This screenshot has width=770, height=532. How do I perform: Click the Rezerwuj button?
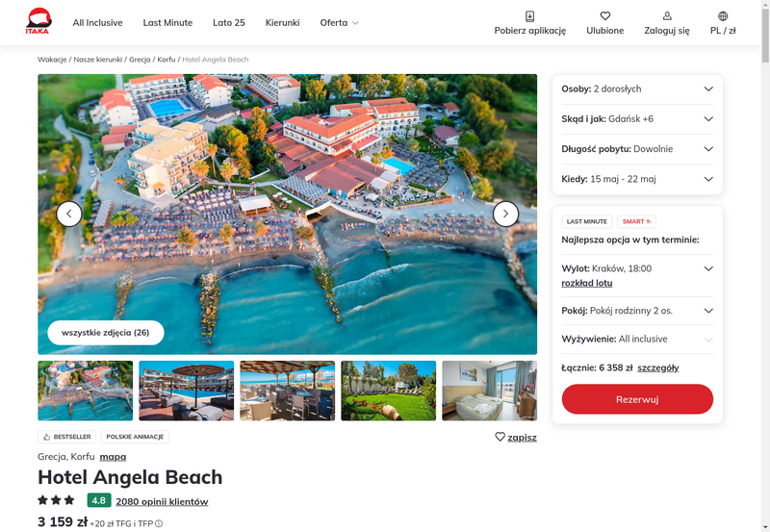click(637, 399)
